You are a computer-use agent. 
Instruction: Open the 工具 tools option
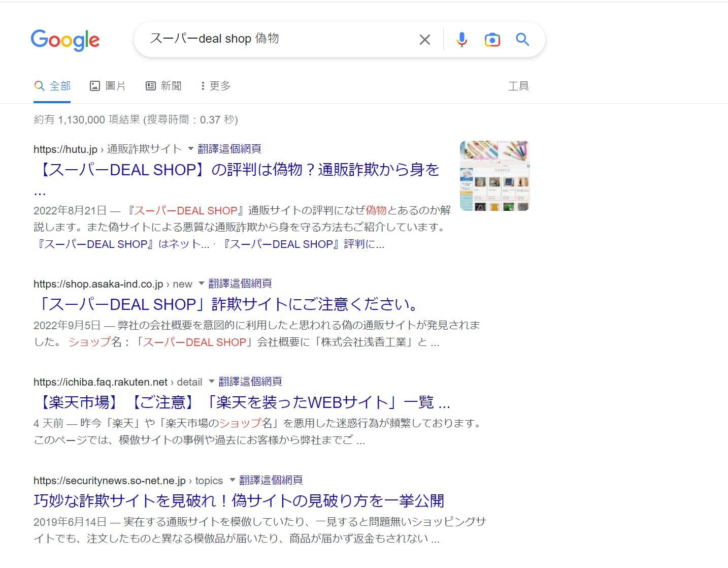point(518,86)
